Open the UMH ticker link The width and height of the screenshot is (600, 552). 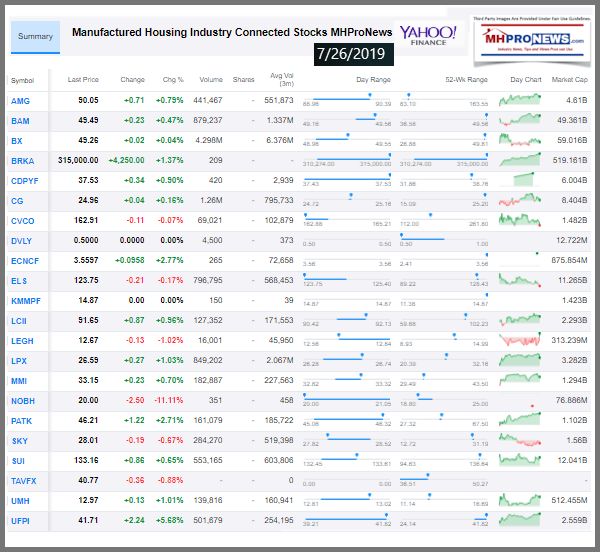[x=20, y=501]
